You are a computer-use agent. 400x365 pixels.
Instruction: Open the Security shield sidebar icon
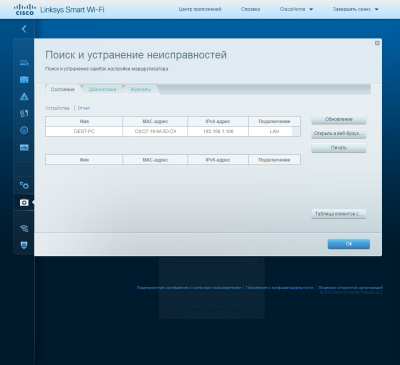24,245
